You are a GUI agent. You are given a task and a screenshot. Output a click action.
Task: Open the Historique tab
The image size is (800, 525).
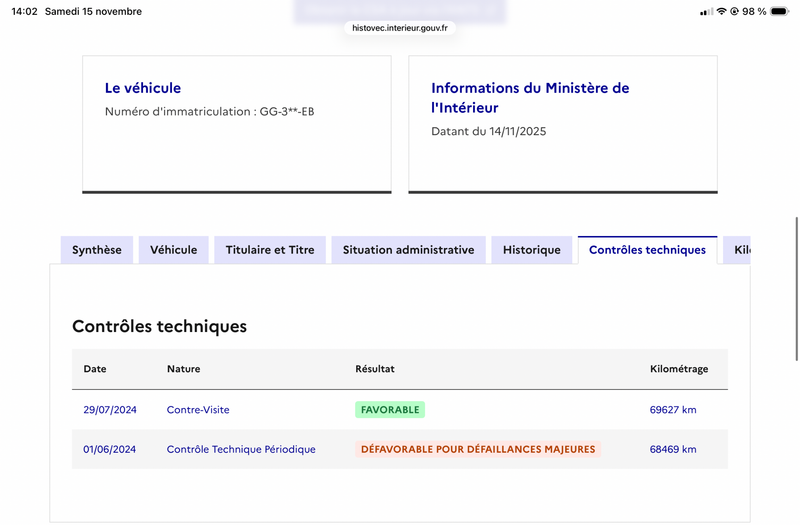532,250
